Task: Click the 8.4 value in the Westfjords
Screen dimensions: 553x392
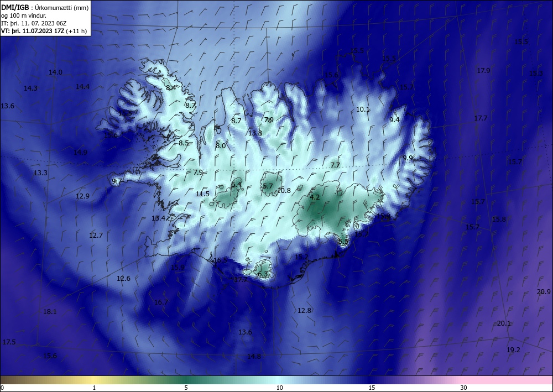Action: pos(171,87)
